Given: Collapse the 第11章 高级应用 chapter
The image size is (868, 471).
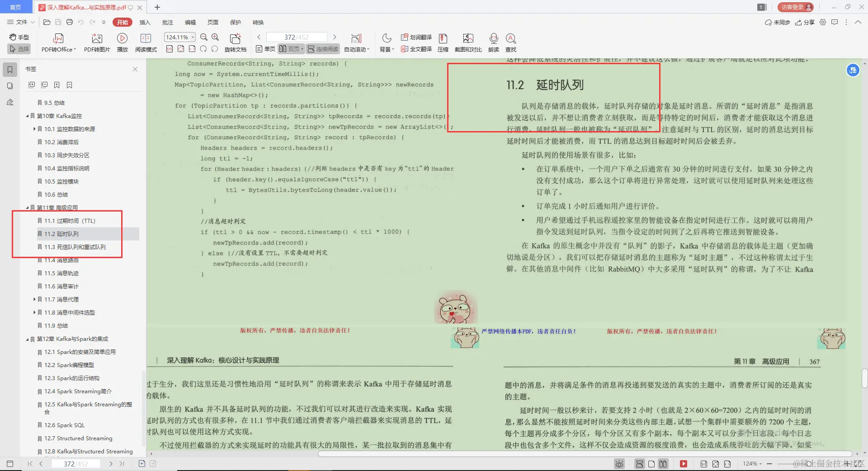Looking at the screenshot, I should point(27,207).
